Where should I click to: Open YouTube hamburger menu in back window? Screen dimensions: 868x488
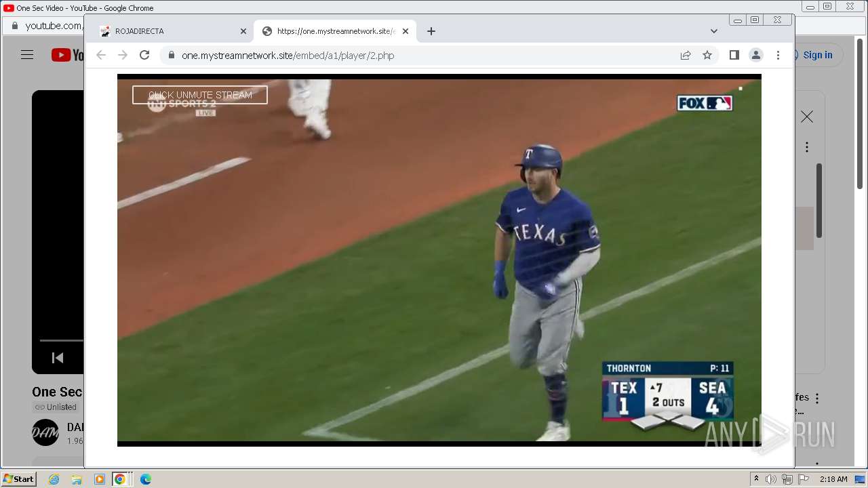[x=27, y=55]
